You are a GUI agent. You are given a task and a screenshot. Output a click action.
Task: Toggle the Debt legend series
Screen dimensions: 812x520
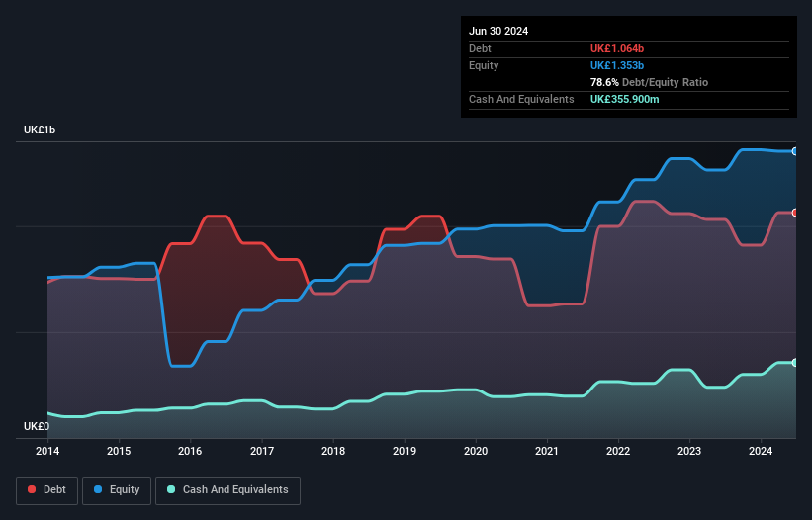[46, 490]
